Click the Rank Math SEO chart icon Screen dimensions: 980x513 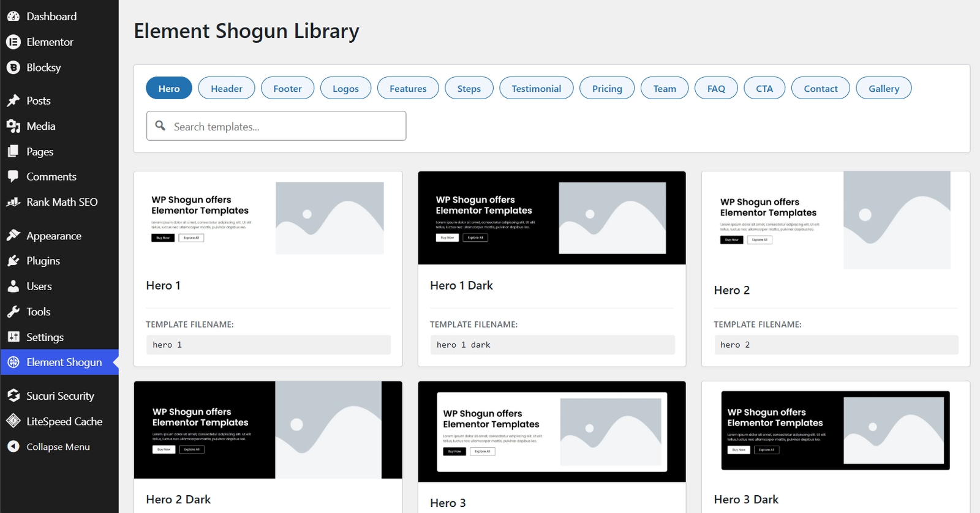[13, 202]
